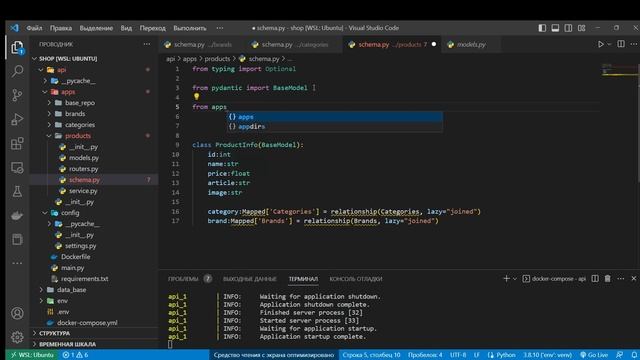The height and width of the screenshot is (360, 640).
Task: Open the Правка menu
Action: [61, 28]
